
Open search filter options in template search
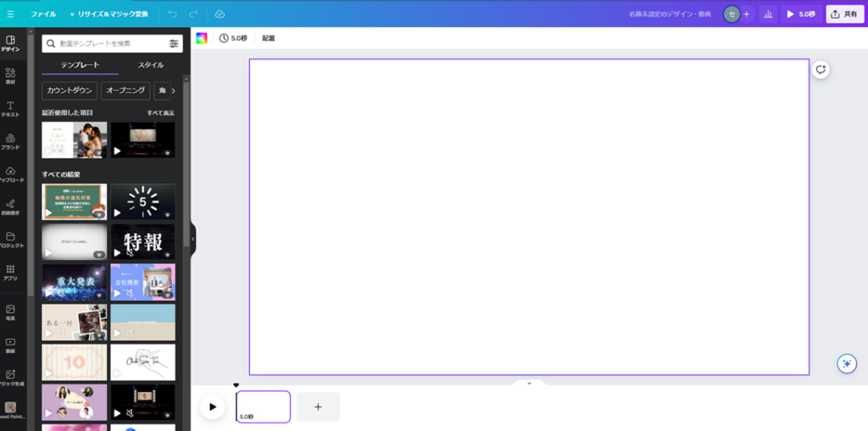pos(174,43)
